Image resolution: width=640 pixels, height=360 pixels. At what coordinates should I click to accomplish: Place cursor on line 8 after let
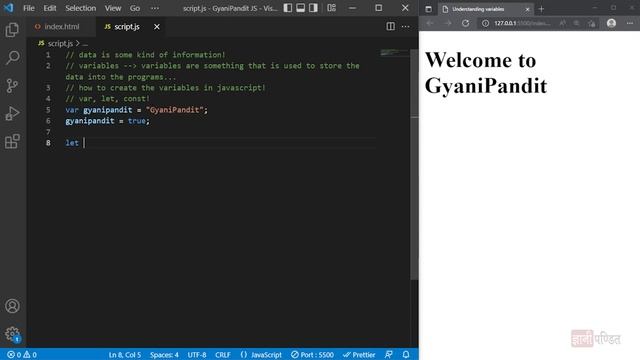84,143
